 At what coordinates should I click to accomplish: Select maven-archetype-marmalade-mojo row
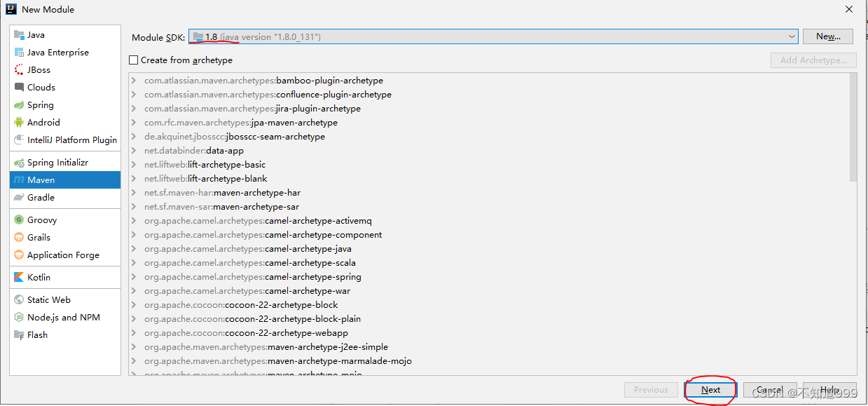(488, 361)
